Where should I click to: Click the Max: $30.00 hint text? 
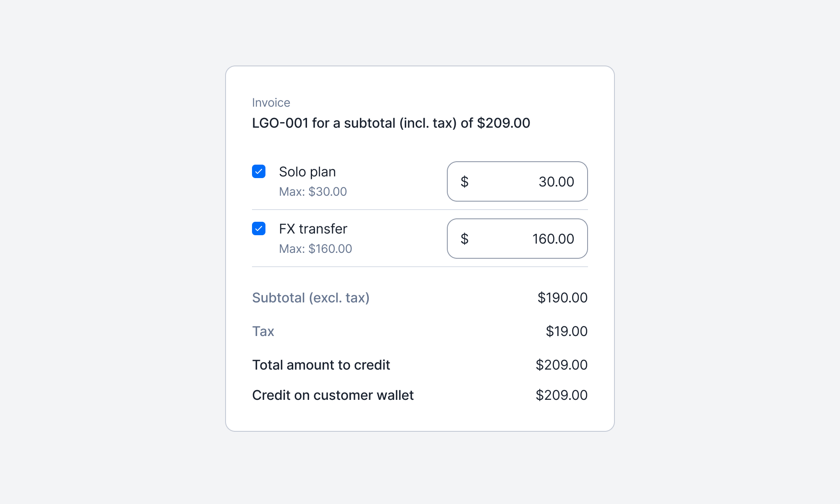pyautogui.click(x=313, y=192)
